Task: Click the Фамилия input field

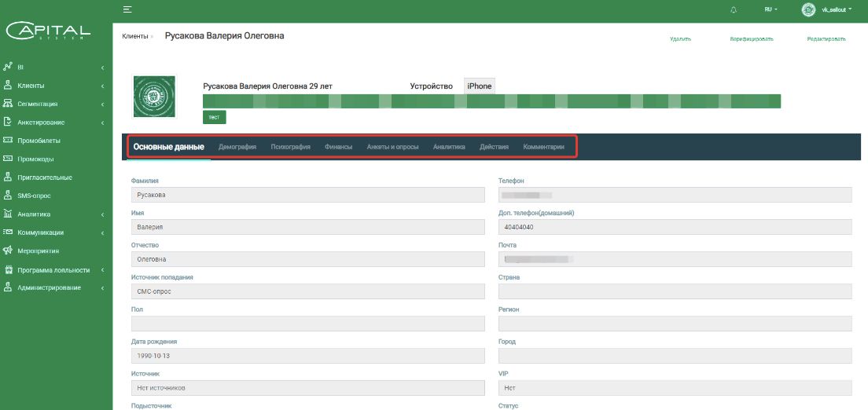Action: (x=307, y=196)
